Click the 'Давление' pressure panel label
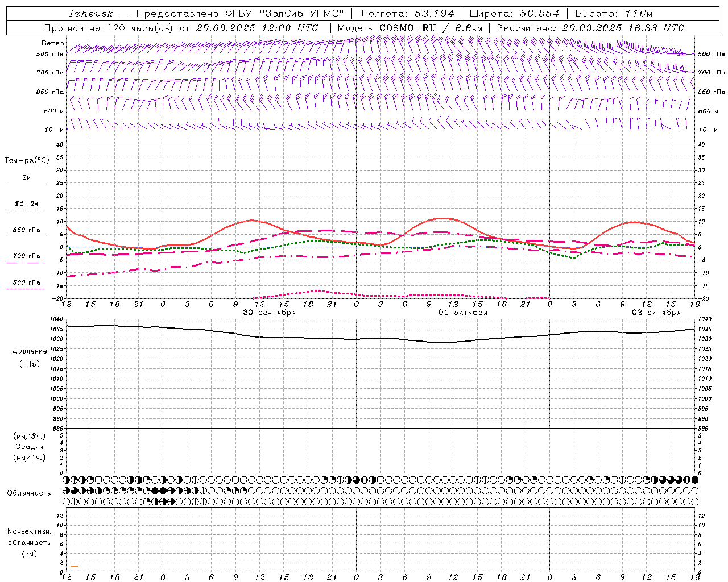The image size is (728, 582). click(30, 351)
